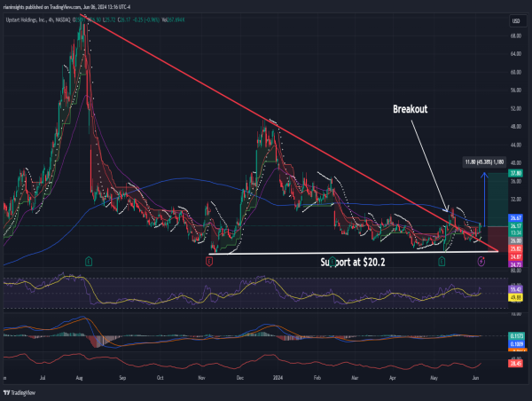Select the green long position profit zone
The image size is (532, 401).
pyautogui.click(x=497, y=200)
